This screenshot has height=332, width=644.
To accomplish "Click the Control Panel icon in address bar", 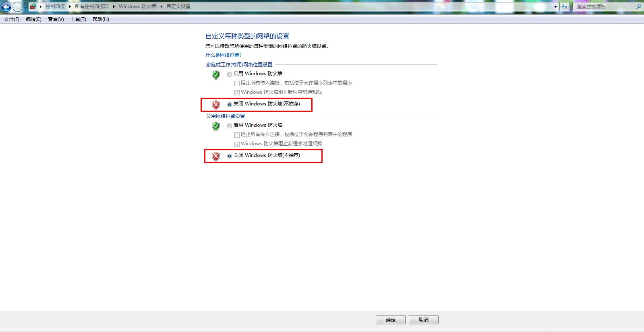I will click(x=33, y=6).
